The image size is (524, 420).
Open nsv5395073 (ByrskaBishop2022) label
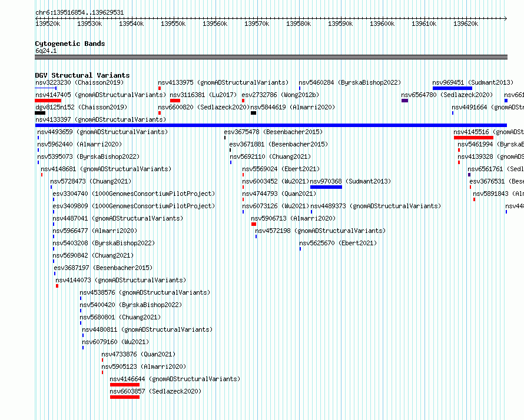tap(88, 156)
